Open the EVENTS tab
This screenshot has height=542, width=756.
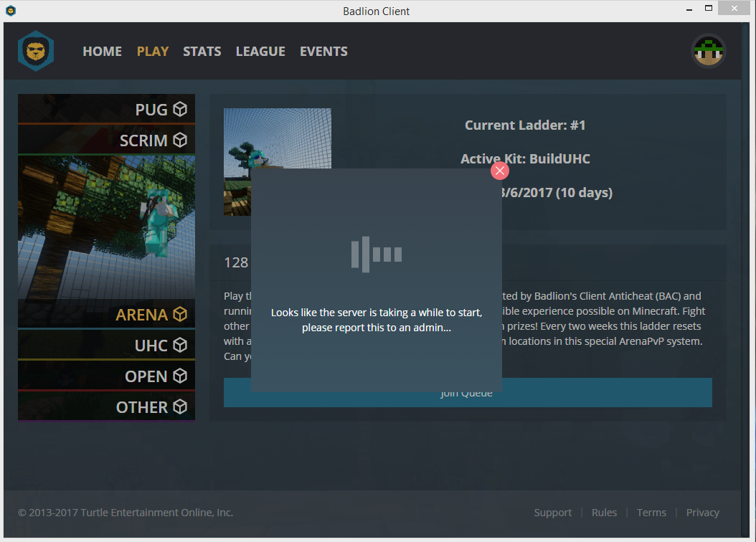(323, 52)
